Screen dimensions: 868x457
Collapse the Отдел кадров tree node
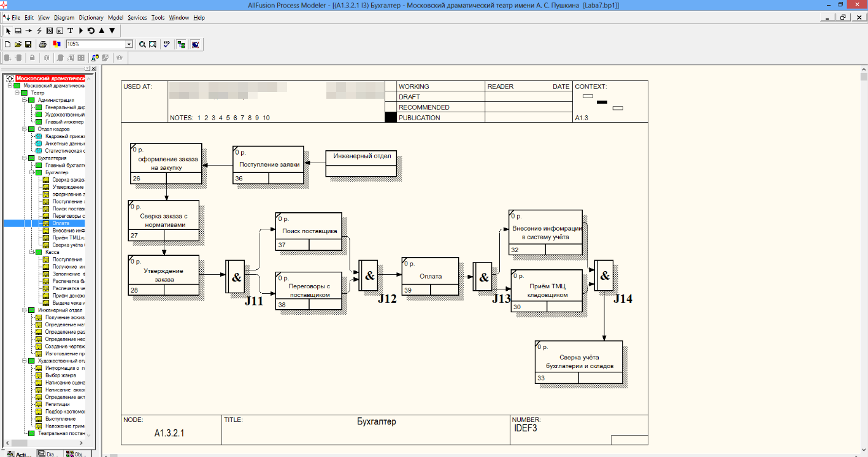point(25,129)
